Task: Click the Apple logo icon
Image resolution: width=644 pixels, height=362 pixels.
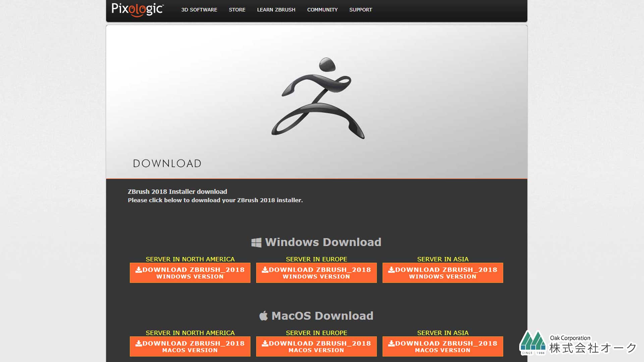Action: coord(264,316)
